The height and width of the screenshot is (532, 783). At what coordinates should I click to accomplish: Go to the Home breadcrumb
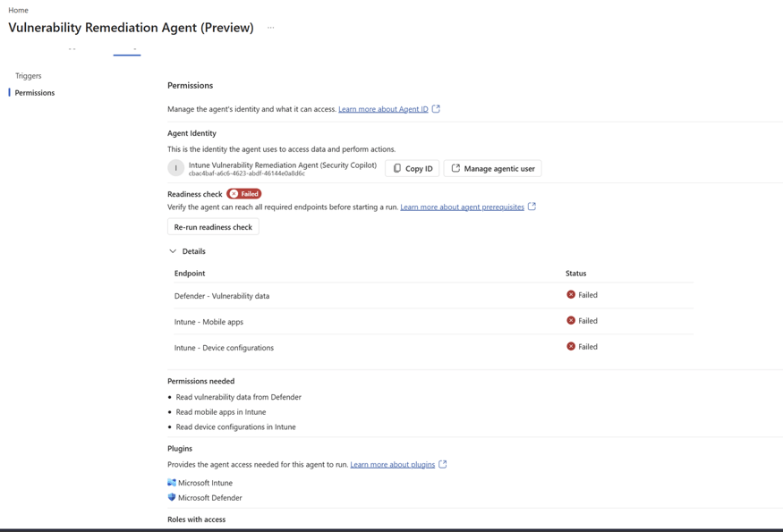coord(19,10)
